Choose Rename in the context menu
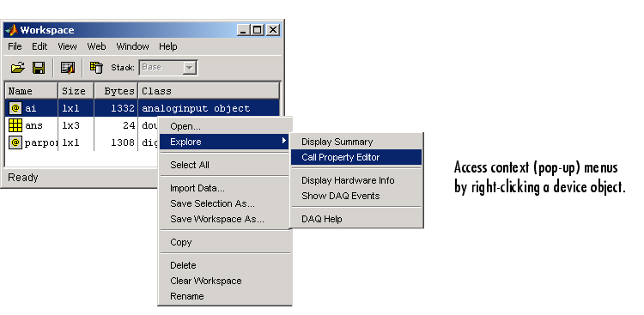The image size is (644, 315). coord(225,296)
